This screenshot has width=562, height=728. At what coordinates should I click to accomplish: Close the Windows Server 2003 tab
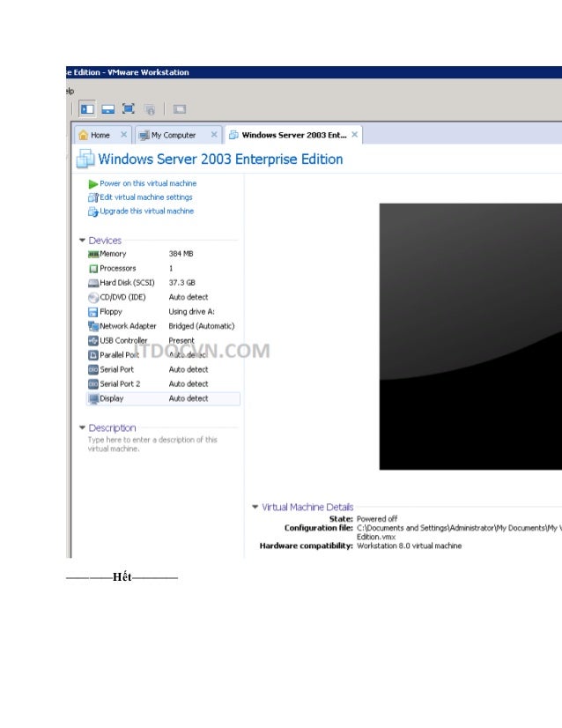[x=355, y=134]
